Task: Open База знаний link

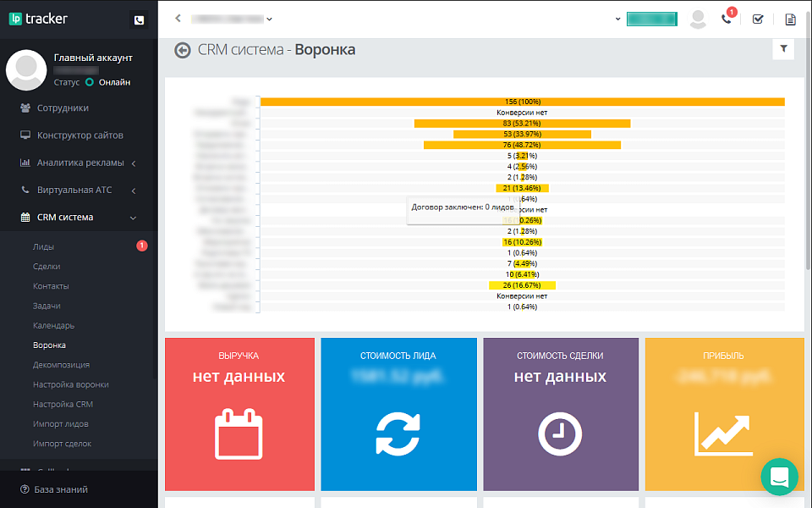Action: pyautogui.click(x=60, y=489)
